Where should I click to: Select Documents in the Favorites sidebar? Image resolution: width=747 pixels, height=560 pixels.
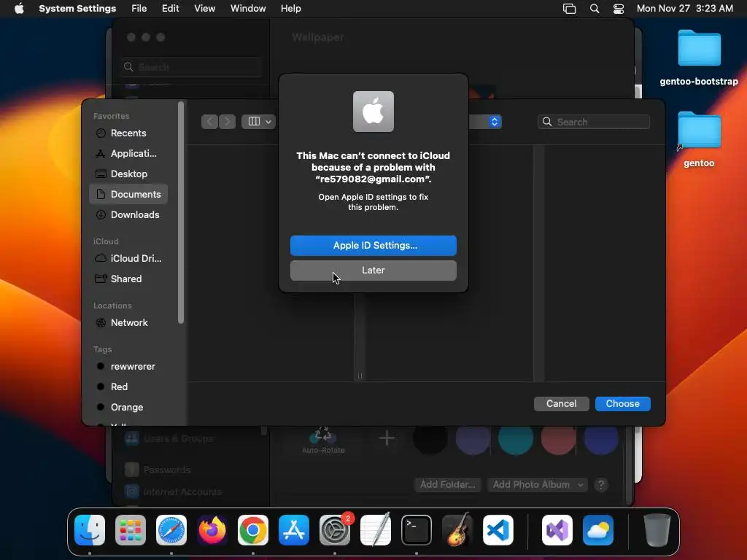128,194
